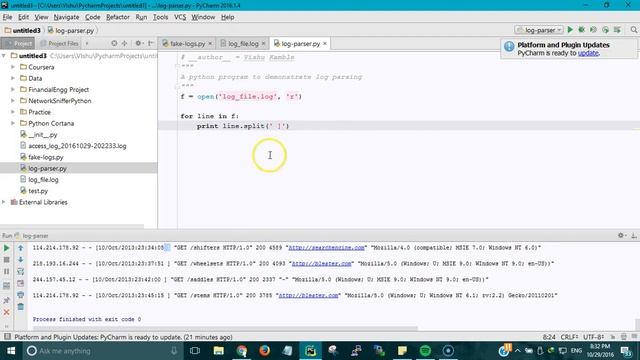The height and width of the screenshot is (360, 640).
Task: Close the log-parser.py editor tab
Action: point(325,43)
